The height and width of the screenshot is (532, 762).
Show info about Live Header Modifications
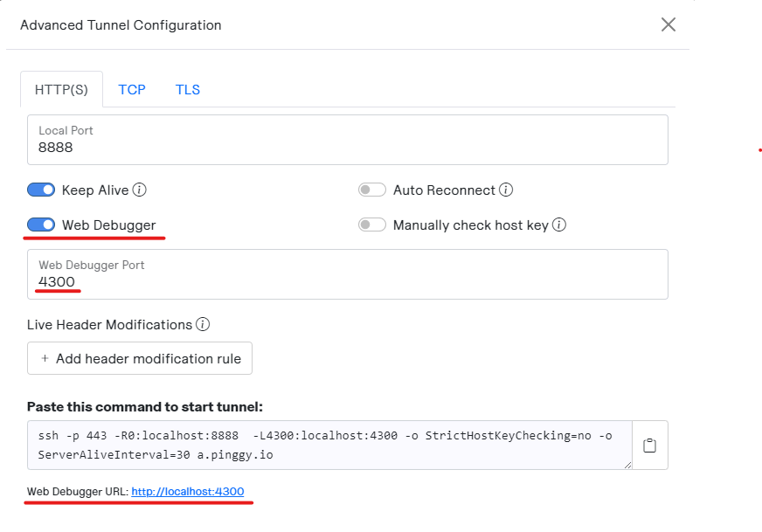[x=203, y=325]
